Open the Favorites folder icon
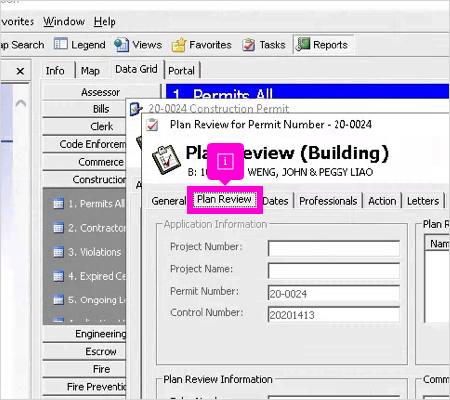The width and height of the screenshot is (450, 400). 179,45
